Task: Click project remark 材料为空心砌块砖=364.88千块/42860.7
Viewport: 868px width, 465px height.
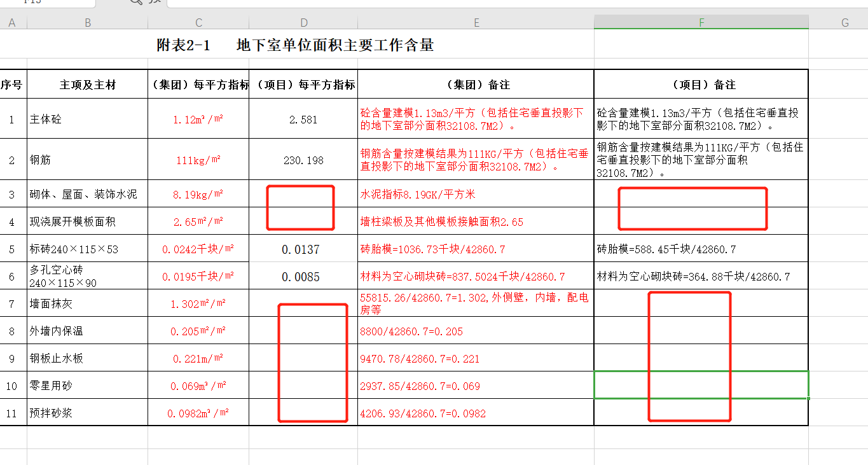Action: [x=693, y=277]
